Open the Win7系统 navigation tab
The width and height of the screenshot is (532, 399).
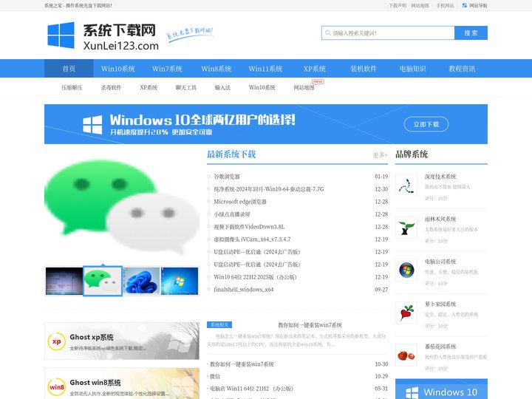[x=167, y=69]
